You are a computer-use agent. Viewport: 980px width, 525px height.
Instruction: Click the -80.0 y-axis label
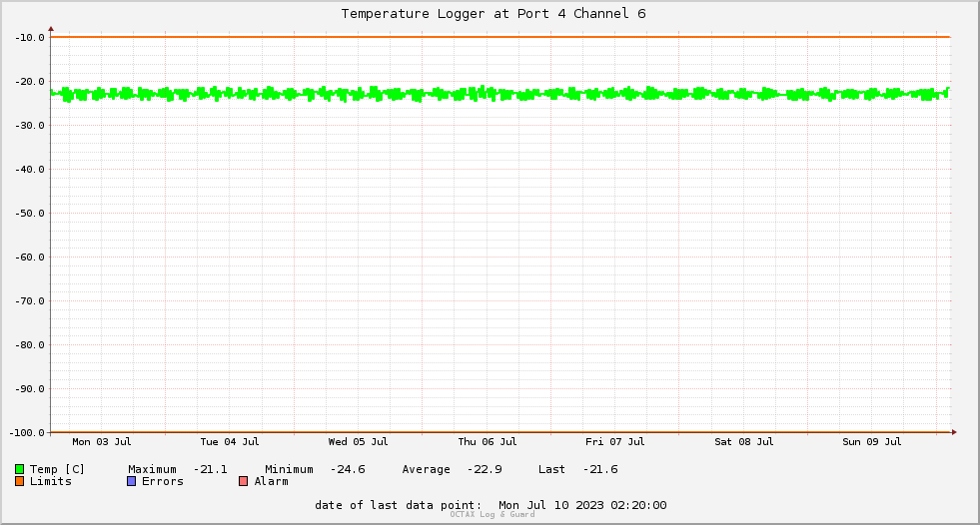pos(30,344)
